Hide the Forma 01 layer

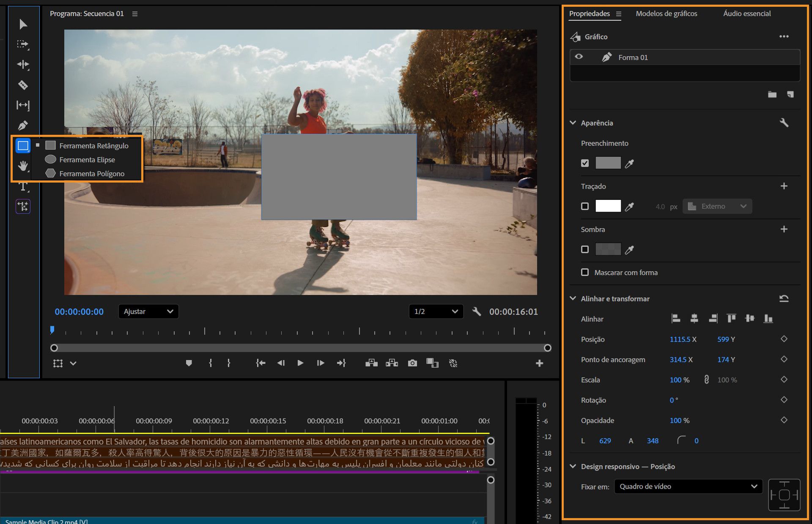click(579, 57)
